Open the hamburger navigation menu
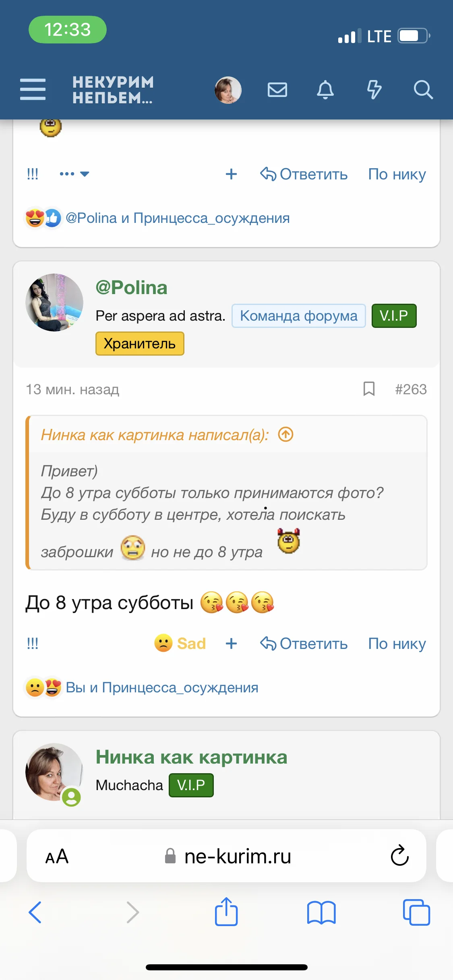The height and width of the screenshot is (980, 453). [x=33, y=90]
